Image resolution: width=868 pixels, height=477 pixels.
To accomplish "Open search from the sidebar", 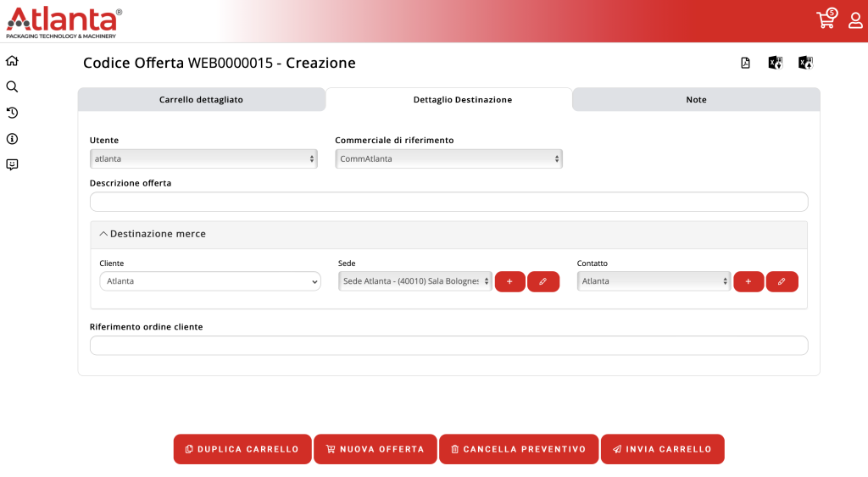I will point(12,87).
